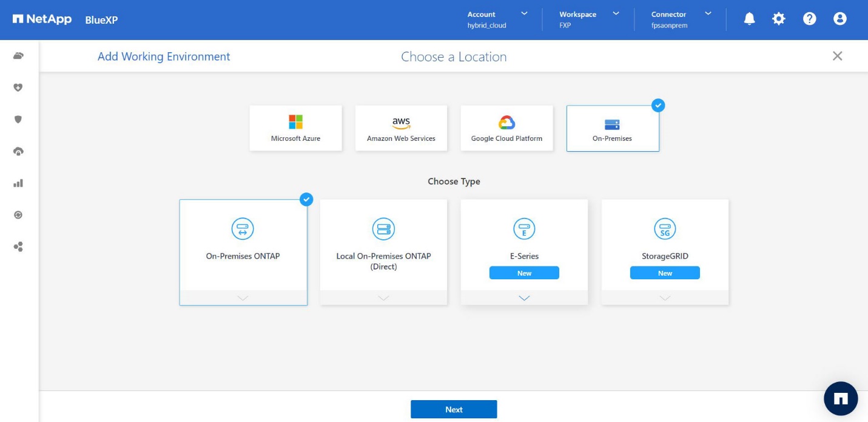Open the Extensions dots icon in sidebar

[x=18, y=247]
